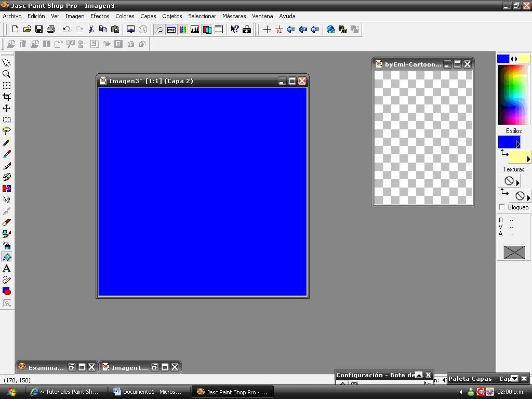The image size is (532, 399).
Task: Select the Freehand lasso selection tool
Action: (x=7, y=131)
